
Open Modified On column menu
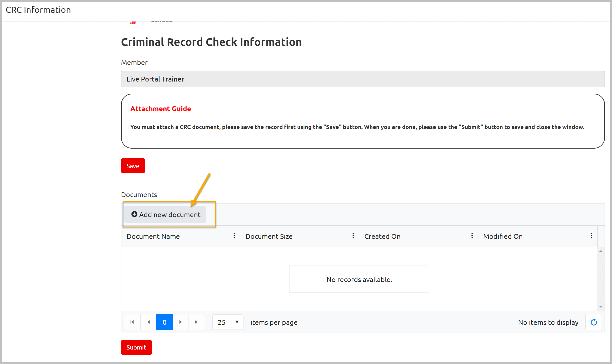click(x=591, y=236)
